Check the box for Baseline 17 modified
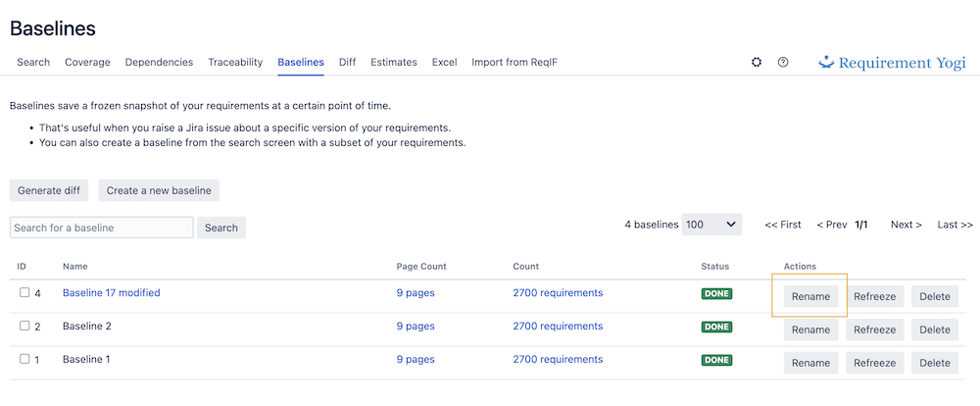Image resolution: width=980 pixels, height=406 pixels. point(25,293)
